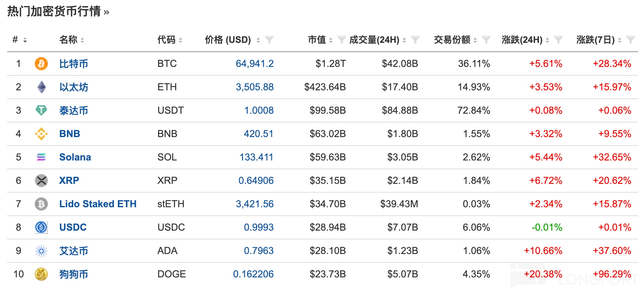The height and width of the screenshot is (293, 644).
Task: Open the filter for 价格 (USD) column
Action: (269, 40)
